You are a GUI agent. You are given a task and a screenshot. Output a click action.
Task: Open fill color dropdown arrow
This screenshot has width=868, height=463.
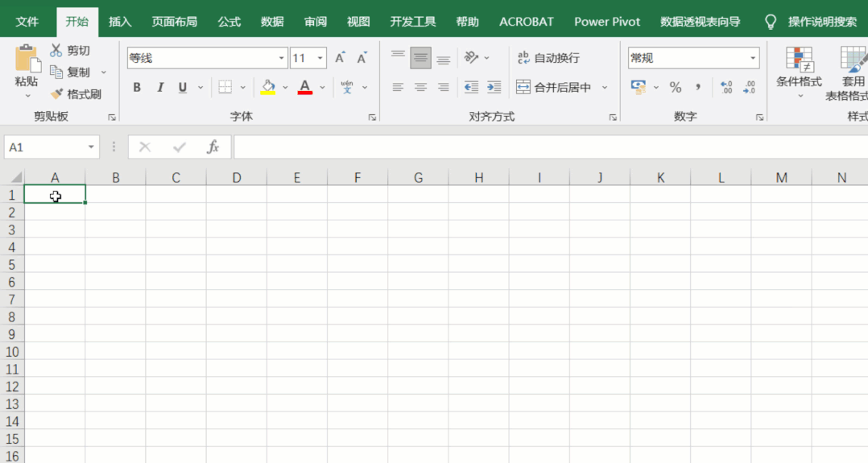285,88
